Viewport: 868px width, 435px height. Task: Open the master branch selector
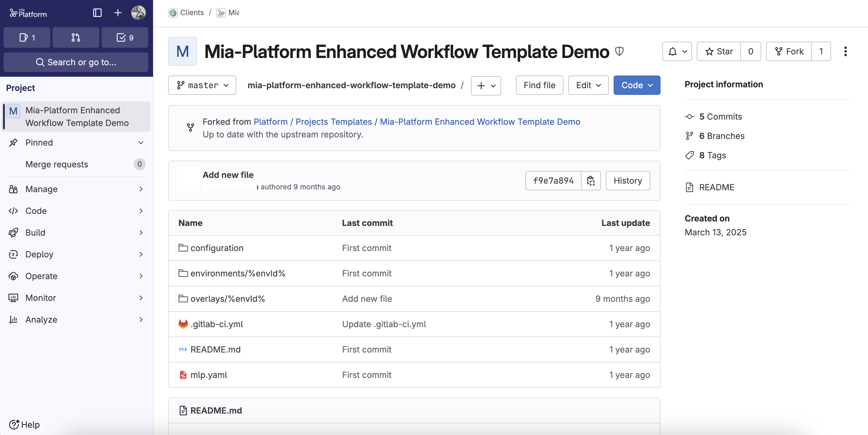tap(202, 85)
